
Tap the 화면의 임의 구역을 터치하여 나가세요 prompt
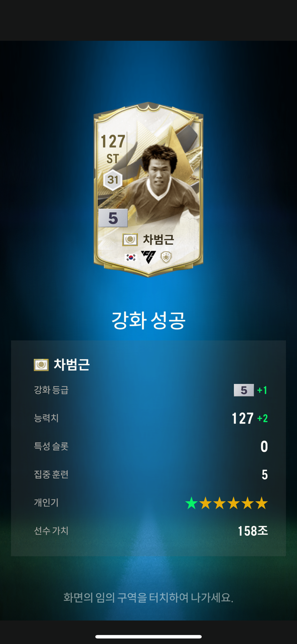pyautogui.click(x=148, y=598)
